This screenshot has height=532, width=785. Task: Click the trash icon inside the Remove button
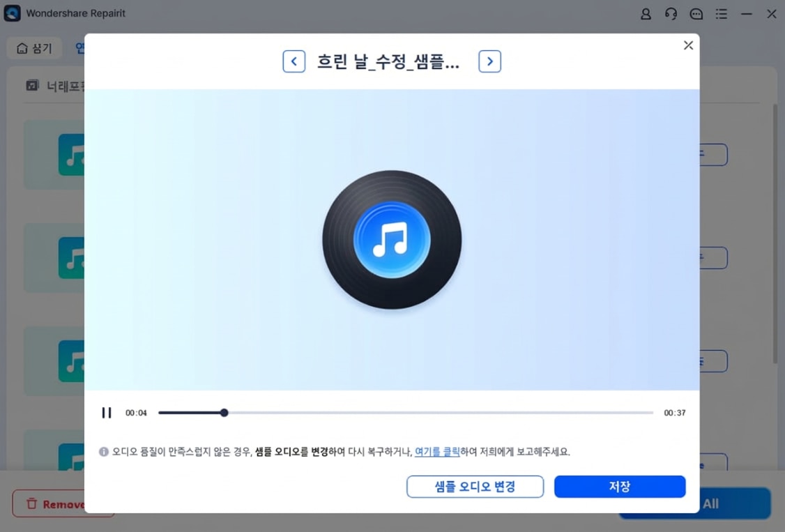click(x=31, y=503)
